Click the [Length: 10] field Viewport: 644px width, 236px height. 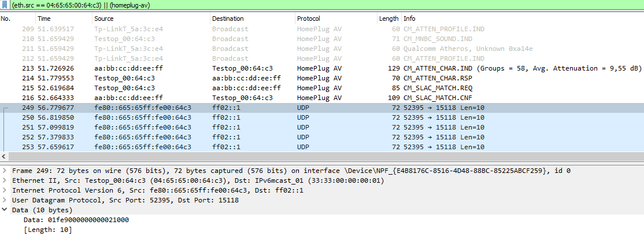[x=47, y=230]
